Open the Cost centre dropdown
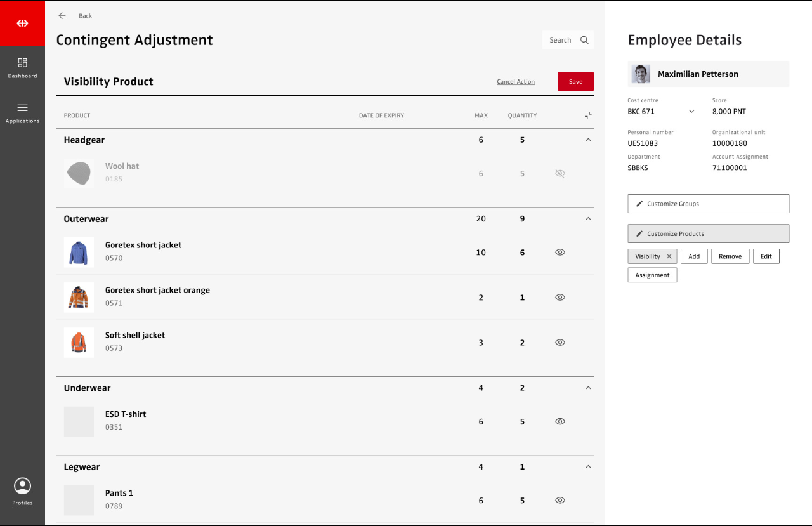 691,112
